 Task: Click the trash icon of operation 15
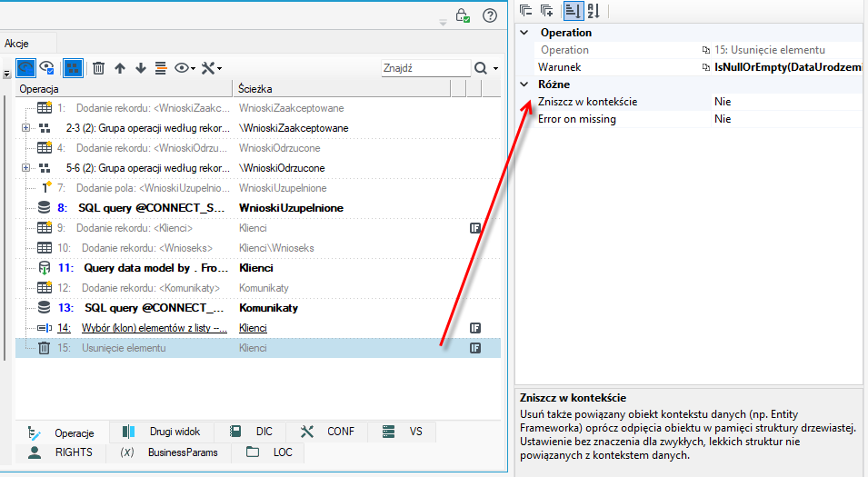click(x=44, y=347)
